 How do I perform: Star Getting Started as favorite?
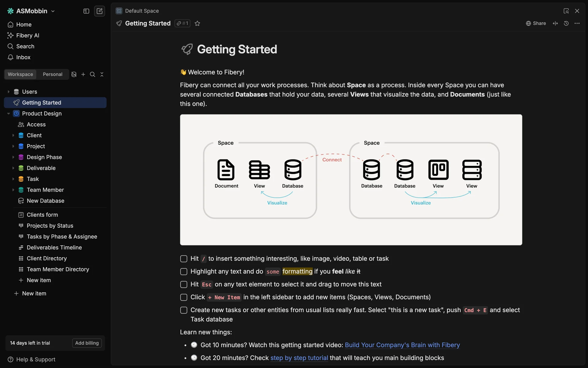pos(198,23)
